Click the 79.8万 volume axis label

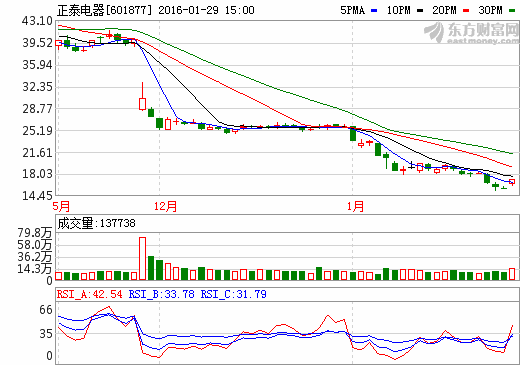(x=35, y=233)
